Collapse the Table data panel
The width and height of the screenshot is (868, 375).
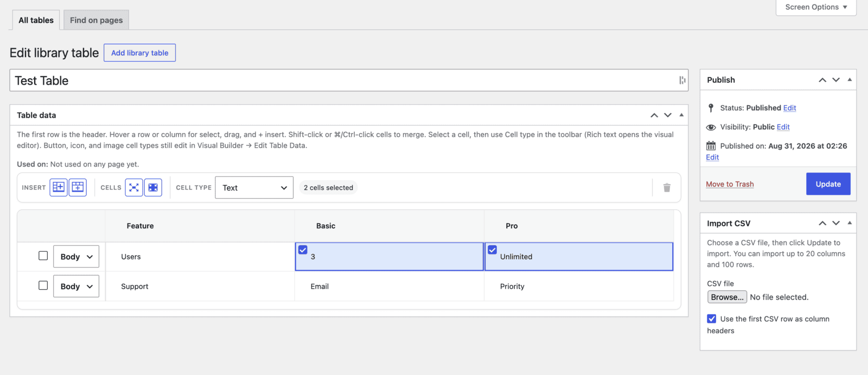tap(681, 115)
